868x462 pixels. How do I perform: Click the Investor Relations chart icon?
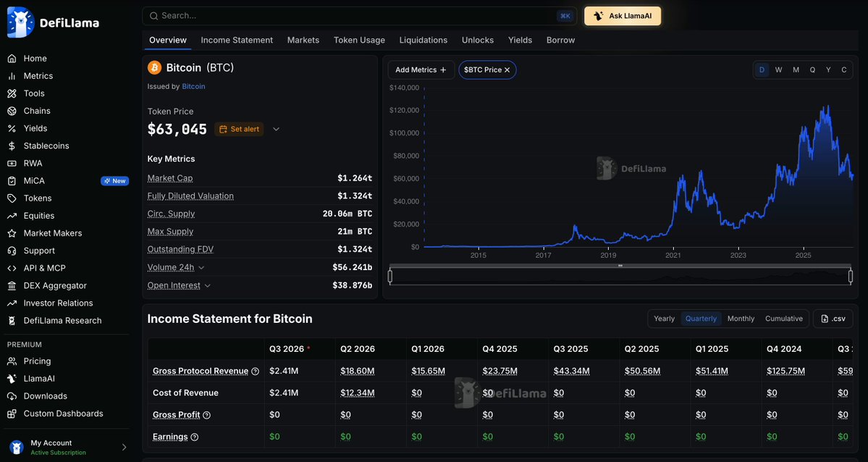click(12, 303)
